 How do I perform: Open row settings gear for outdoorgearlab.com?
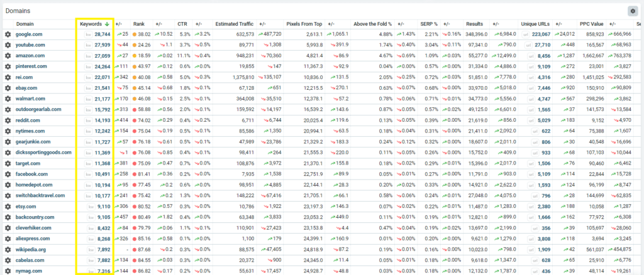(x=8, y=109)
